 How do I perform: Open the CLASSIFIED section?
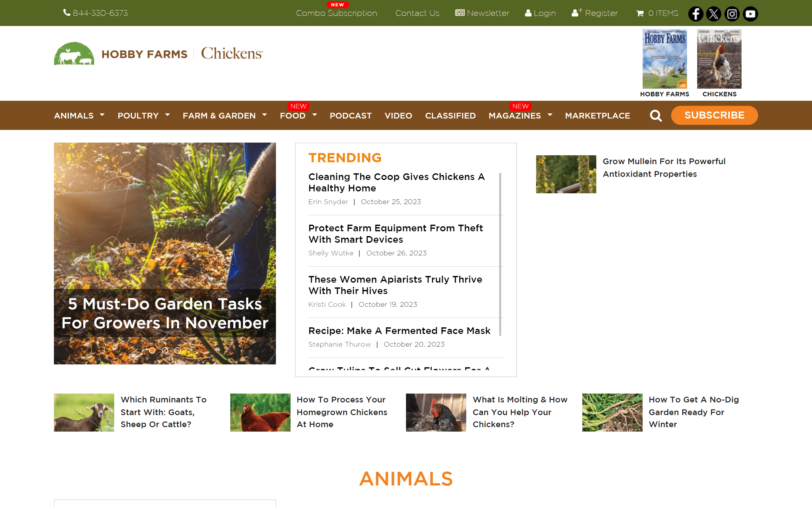point(450,115)
